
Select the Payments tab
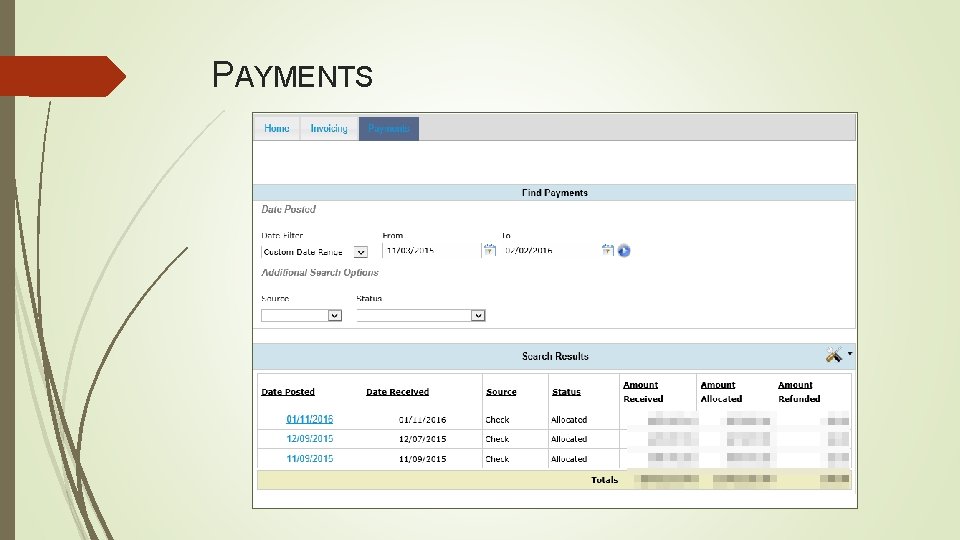tap(389, 129)
